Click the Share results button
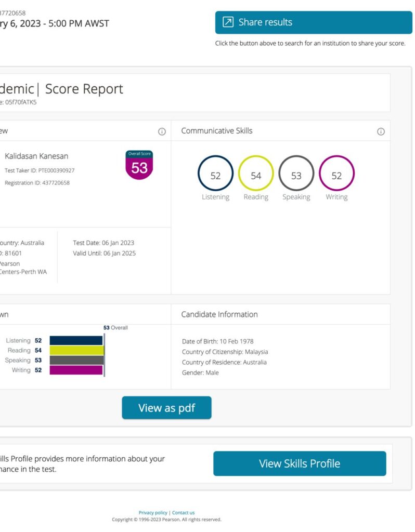The height and width of the screenshot is (532, 415). pos(313,22)
